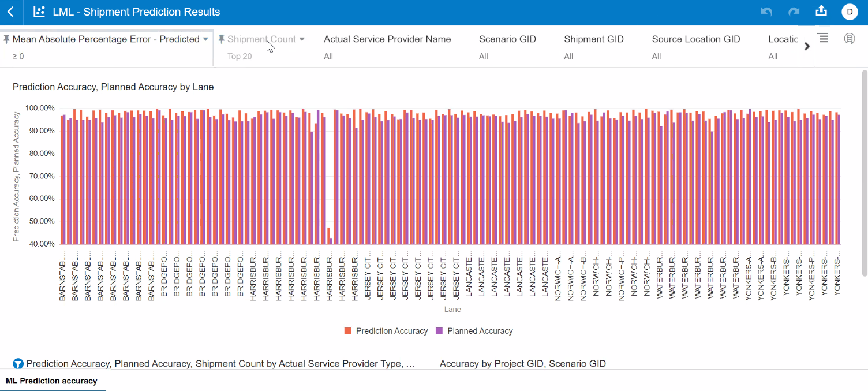Go back using the header arrow
The image size is (868, 391).
click(10, 12)
